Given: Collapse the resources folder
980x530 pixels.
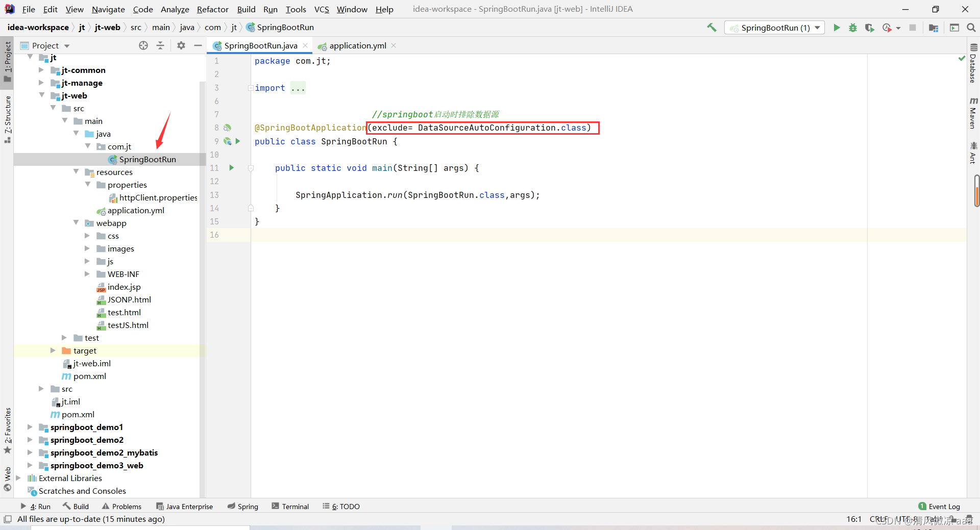Looking at the screenshot, I should coord(76,172).
